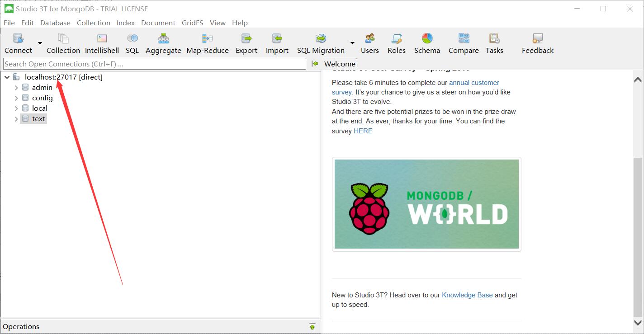Click the Search Open Connections field

tap(155, 64)
